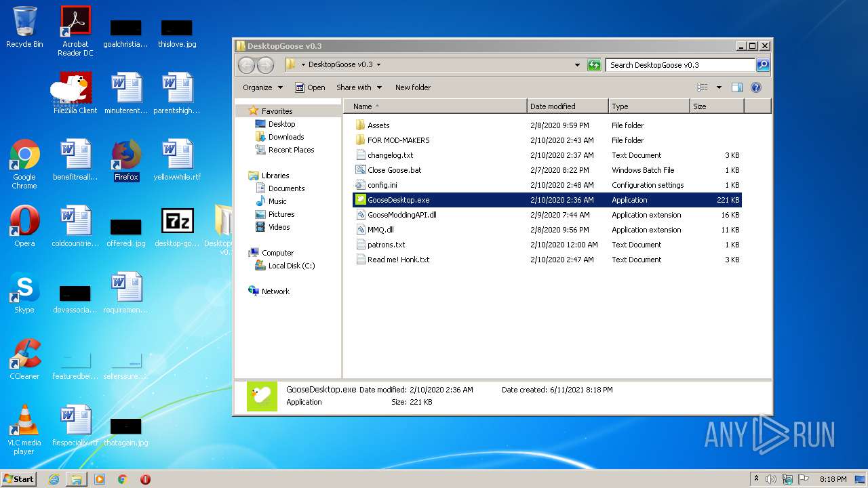Click the search magnifier icon
The height and width of the screenshot is (488, 868).
coord(763,65)
